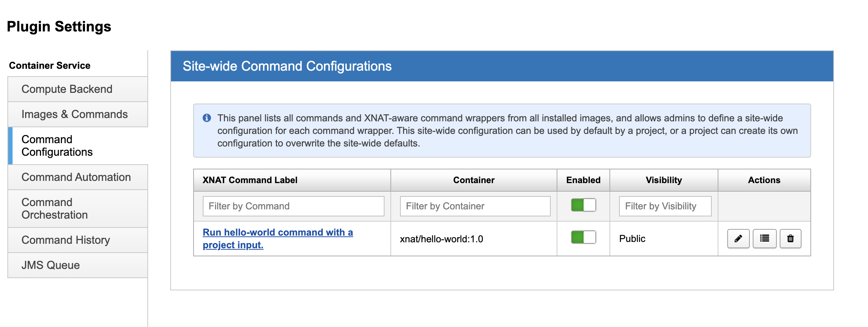
Task: Click the blue info icon in the notice
Action: [207, 118]
